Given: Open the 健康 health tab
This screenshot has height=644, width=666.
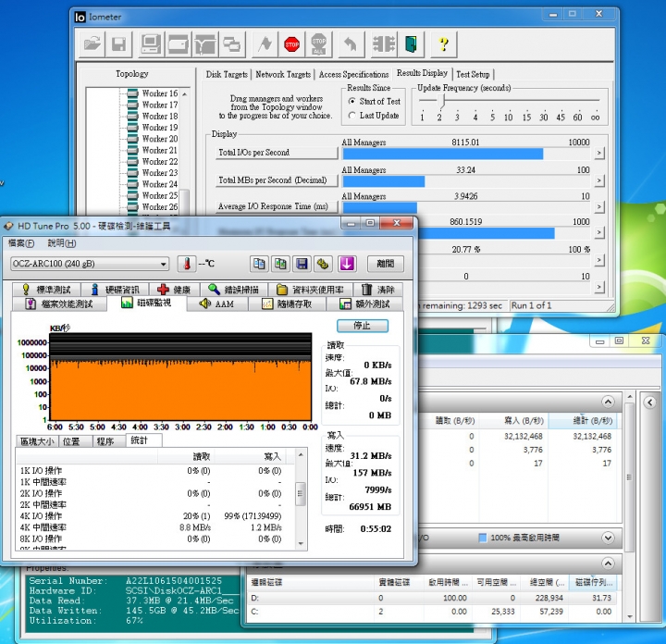Looking at the screenshot, I should [174, 290].
